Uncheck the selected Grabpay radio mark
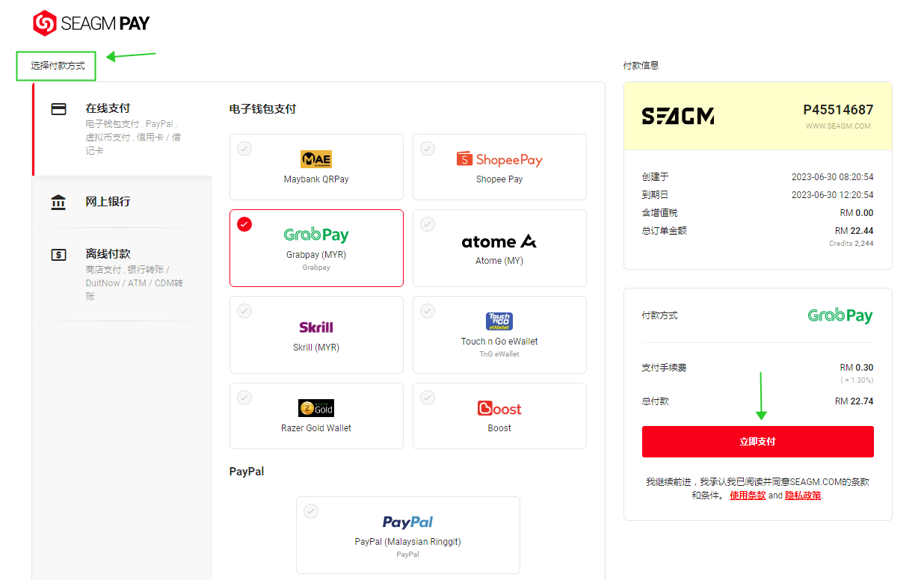This screenshot has height=580, width=924. click(x=244, y=224)
